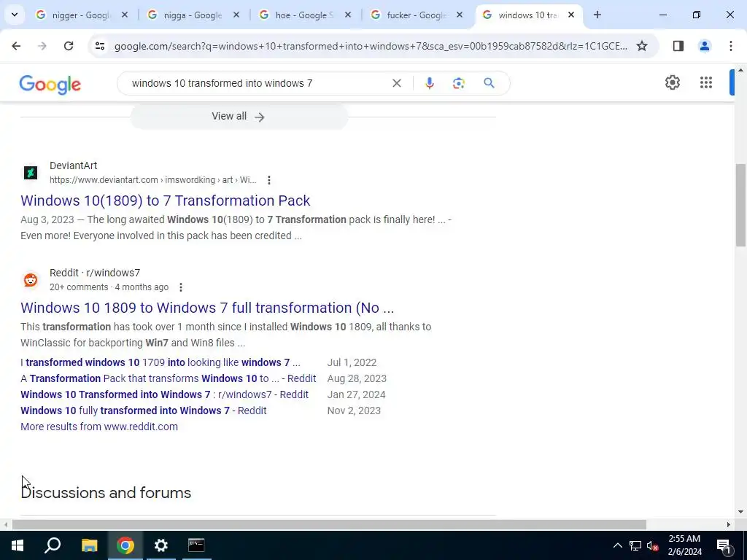Open File Explorer from taskbar
This screenshot has height=560, width=747.
pos(89,545)
